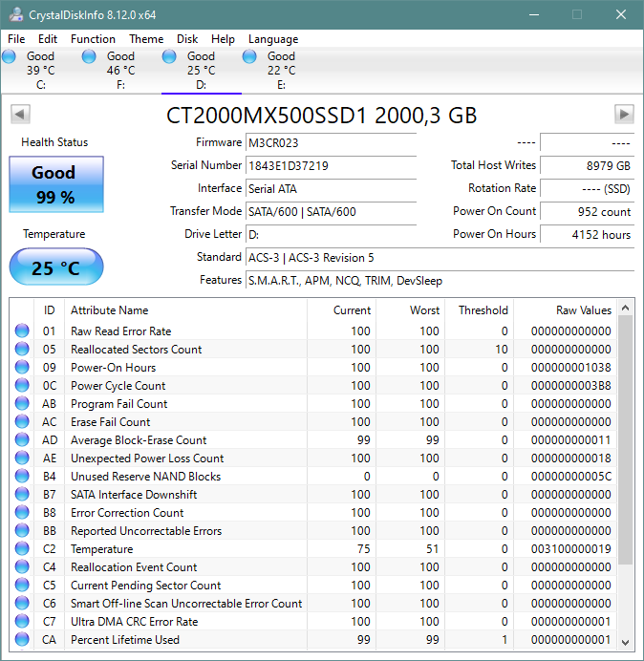644x661 pixels.
Task: Click status orb for Power Cycle Count
Action: point(22,385)
